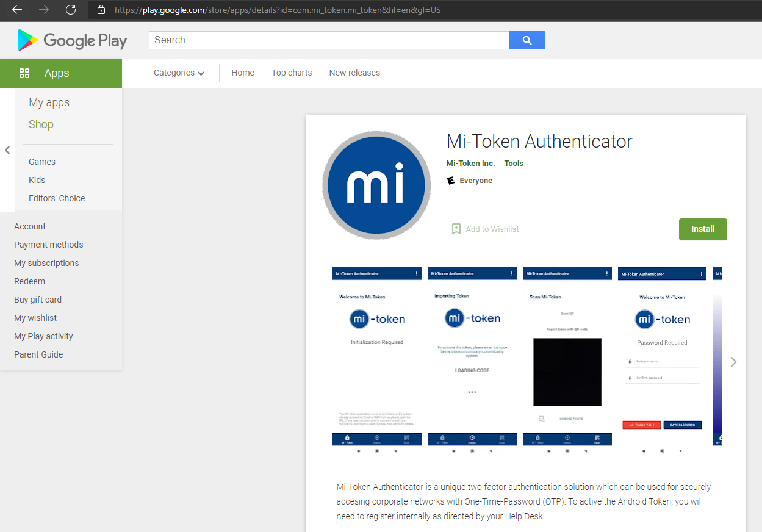
Task: Select Shop in sidebar
Action: point(41,124)
